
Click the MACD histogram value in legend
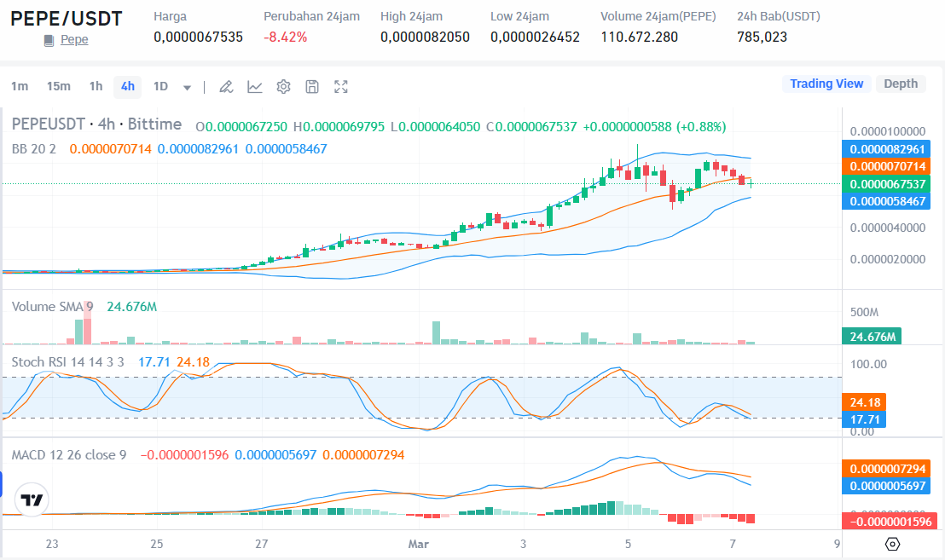click(184, 454)
